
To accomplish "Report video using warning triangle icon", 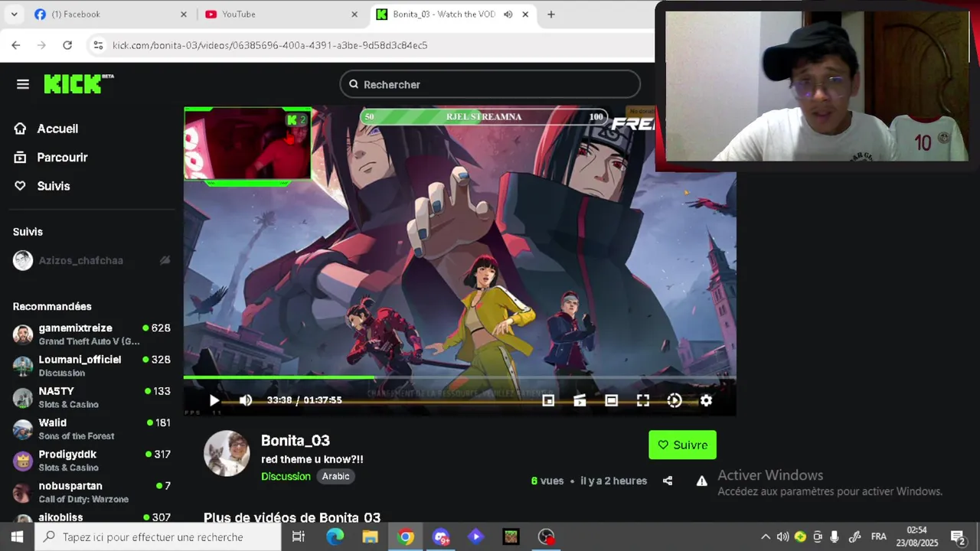I will 701,481.
